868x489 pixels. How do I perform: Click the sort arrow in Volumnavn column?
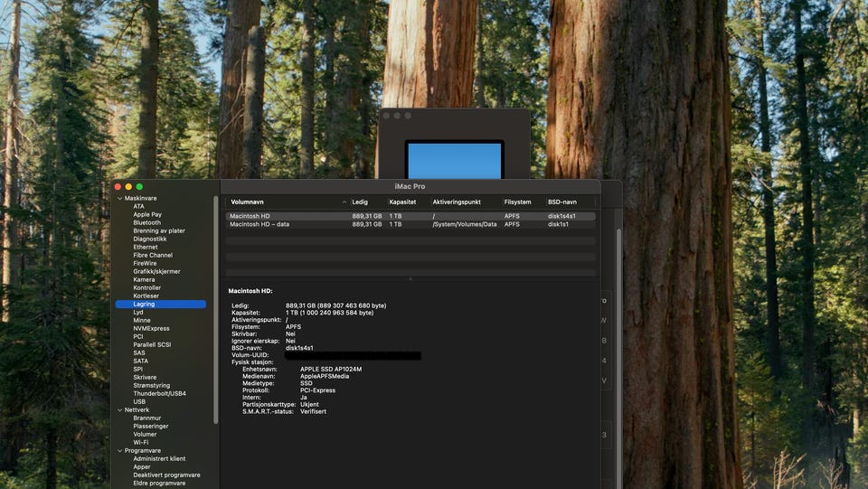click(x=344, y=202)
